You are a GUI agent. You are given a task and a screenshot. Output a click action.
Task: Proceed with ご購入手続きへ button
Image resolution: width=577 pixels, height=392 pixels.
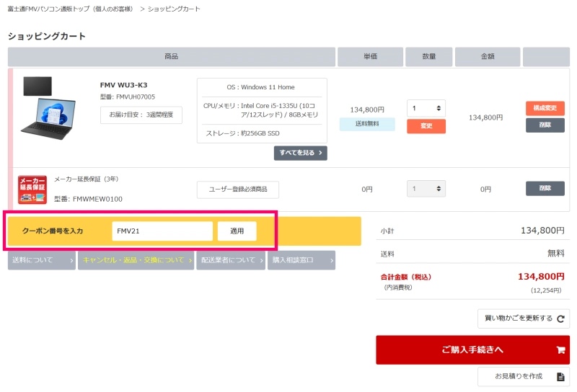(x=473, y=349)
